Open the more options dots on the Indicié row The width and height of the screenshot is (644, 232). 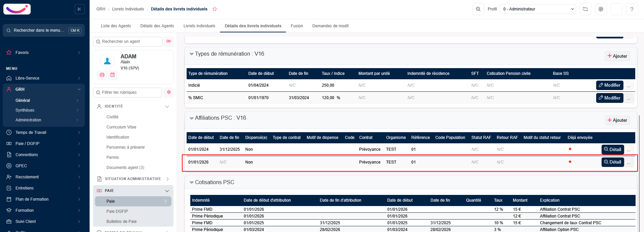[629, 86]
